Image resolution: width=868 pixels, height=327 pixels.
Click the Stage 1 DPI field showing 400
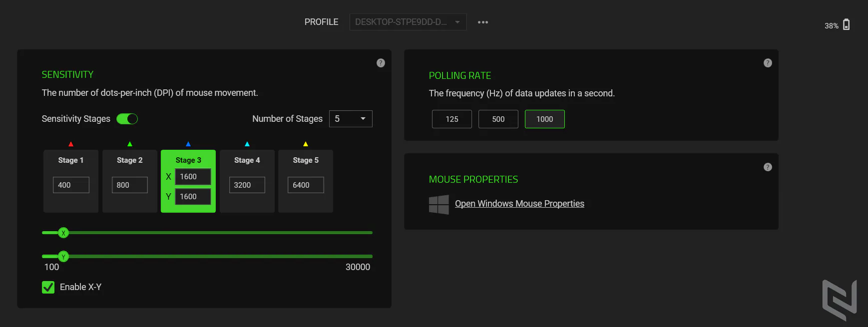click(71, 185)
